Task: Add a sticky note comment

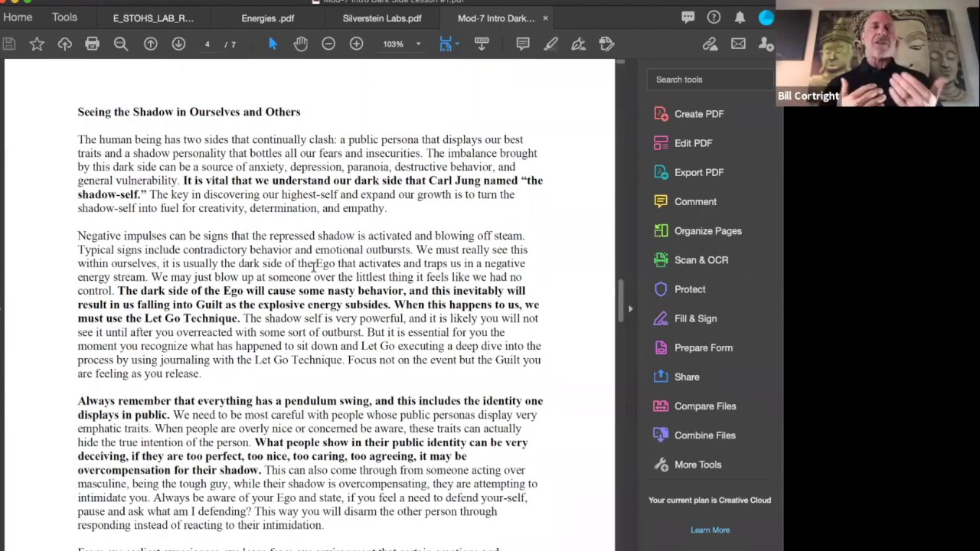Action: [x=523, y=44]
